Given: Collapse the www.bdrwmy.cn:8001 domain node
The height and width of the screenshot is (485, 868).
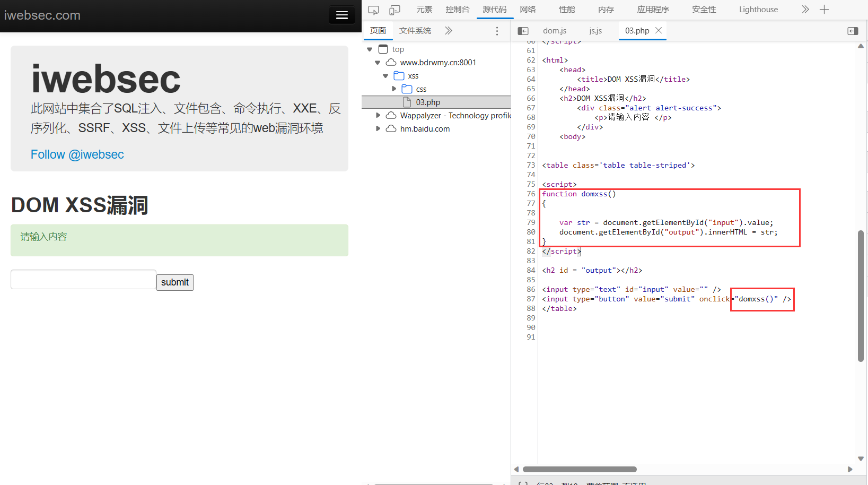Looking at the screenshot, I should click(x=378, y=63).
